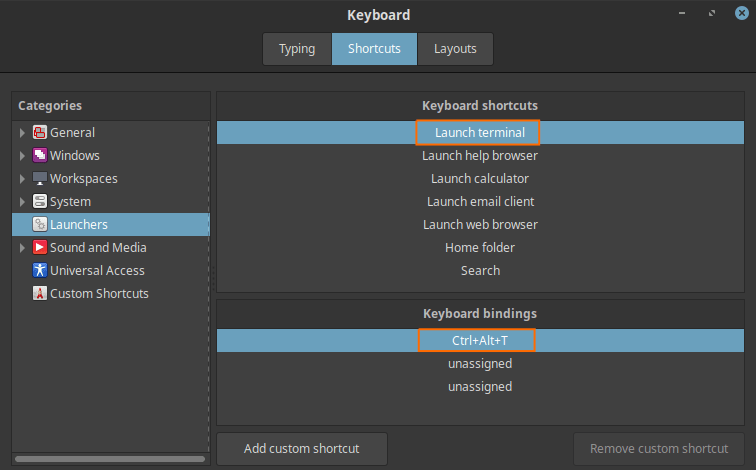Select the Custom Shortcuts label
Screen dimensions: 756x470
tap(99, 294)
